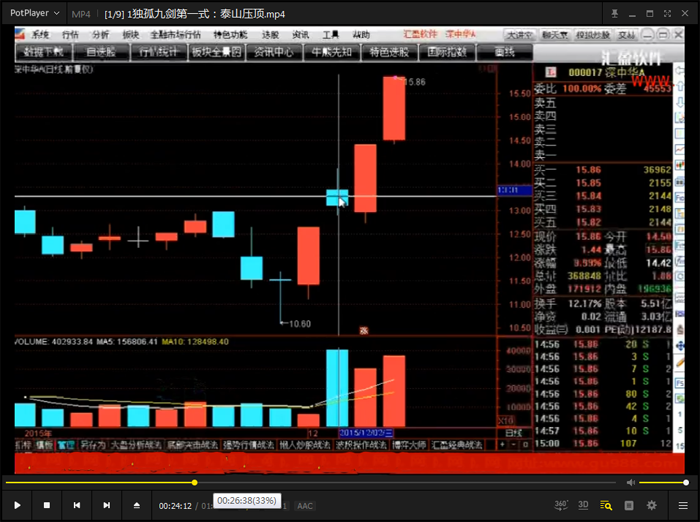Start playback with the play button
The height and width of the screenshot is (522, 700).
(x=17, y=505)
